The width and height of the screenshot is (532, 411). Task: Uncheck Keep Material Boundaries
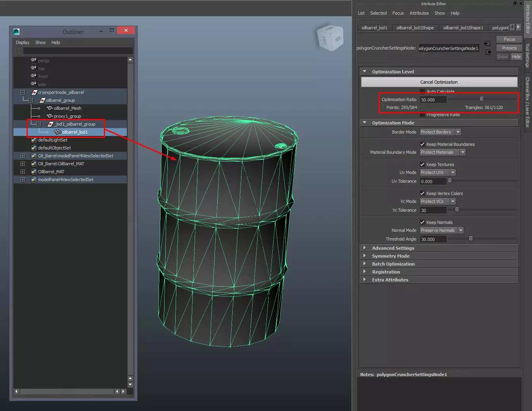click(x=422, y=144)
